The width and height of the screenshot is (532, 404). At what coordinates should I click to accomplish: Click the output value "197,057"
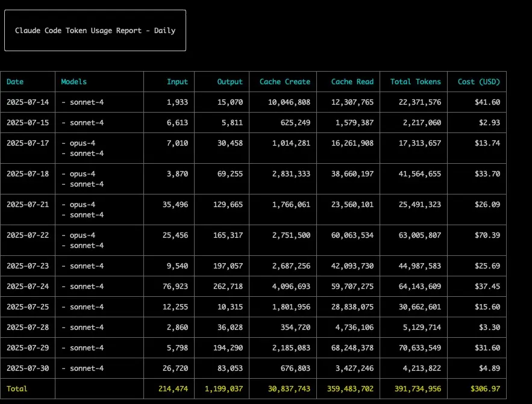click(228, 266)
